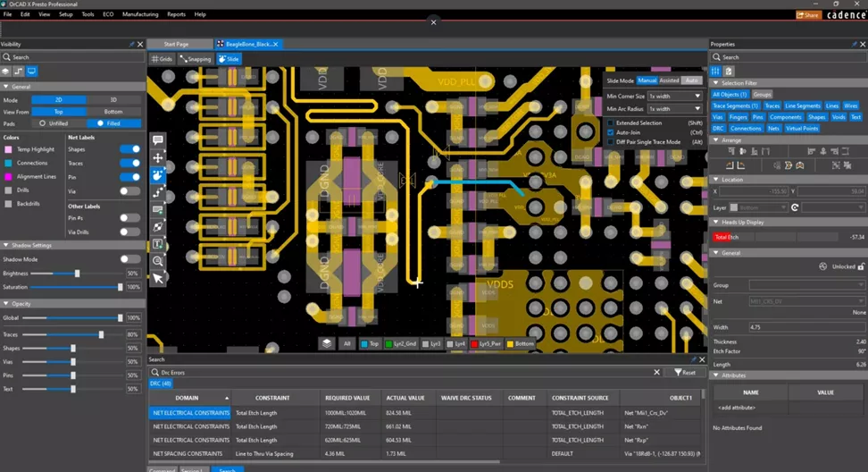Check Extended Selection checkbox

pos(611,123)
